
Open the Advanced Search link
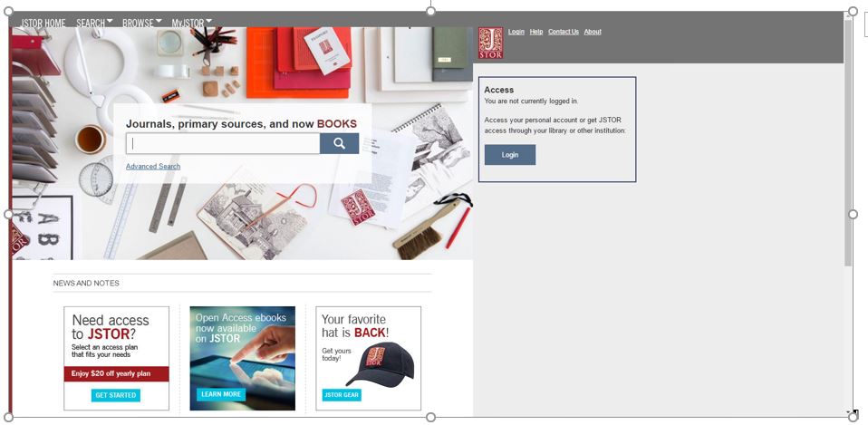pos(153,166)
